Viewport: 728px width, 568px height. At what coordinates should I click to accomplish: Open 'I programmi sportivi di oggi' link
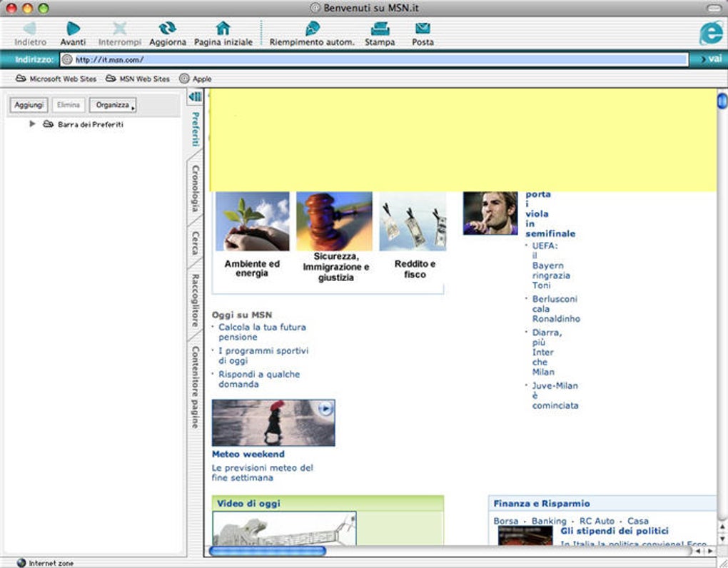point(263,355)
